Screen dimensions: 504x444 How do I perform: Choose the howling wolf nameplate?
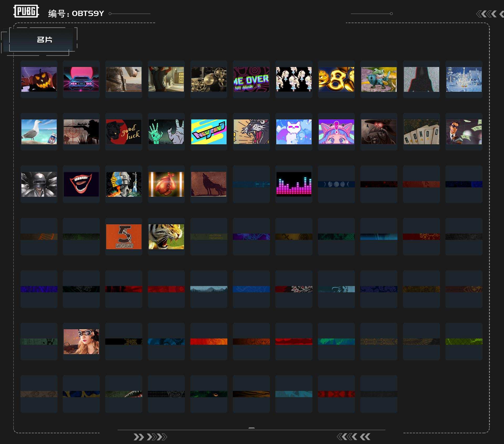(209, 184)
